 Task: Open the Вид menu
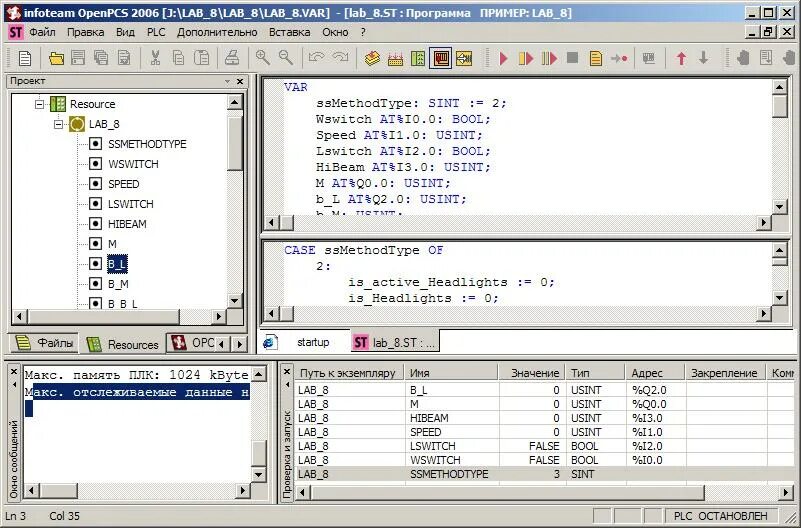click(125, 32)
